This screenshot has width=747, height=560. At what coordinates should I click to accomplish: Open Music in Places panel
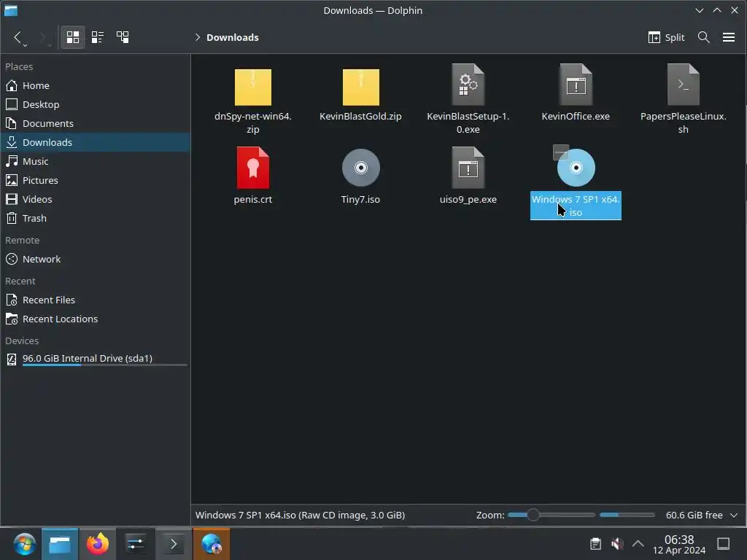click(96, 161)
